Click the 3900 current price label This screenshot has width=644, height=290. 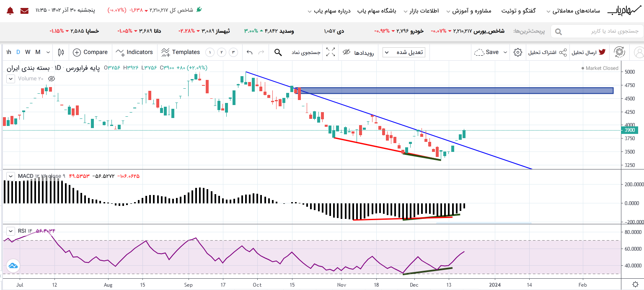click(x=629, y=130)
